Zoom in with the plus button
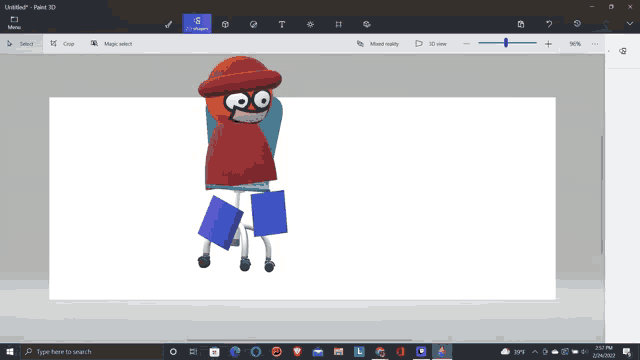The width and height of the screenshot is (640, 360). click(548, 44)
